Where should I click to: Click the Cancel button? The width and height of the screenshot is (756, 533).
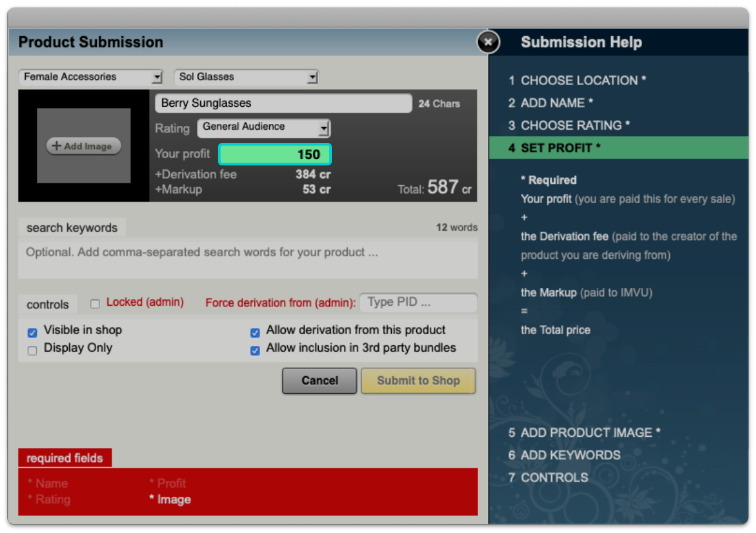pyautogui.click(x=319, y=381)
